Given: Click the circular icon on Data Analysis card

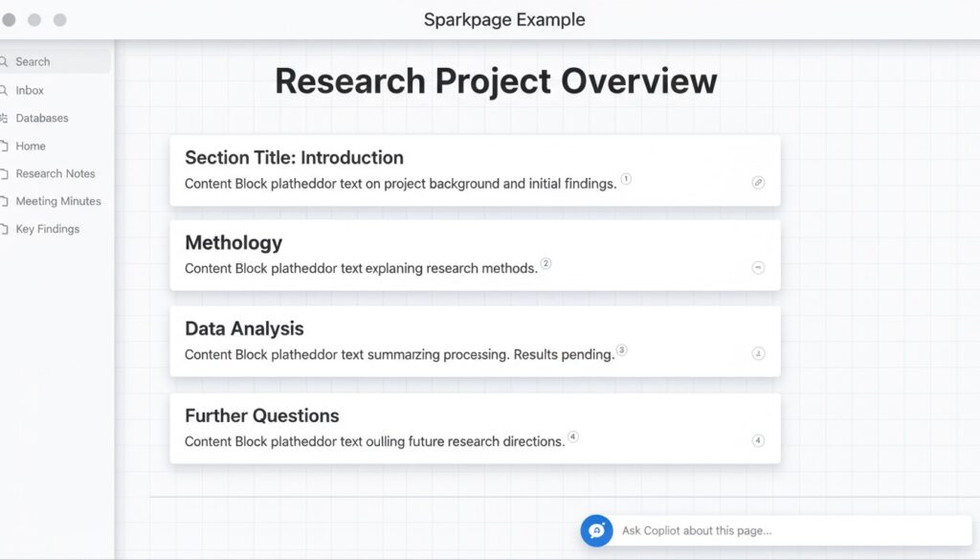Looking at the screenshot, I should 758,354.
